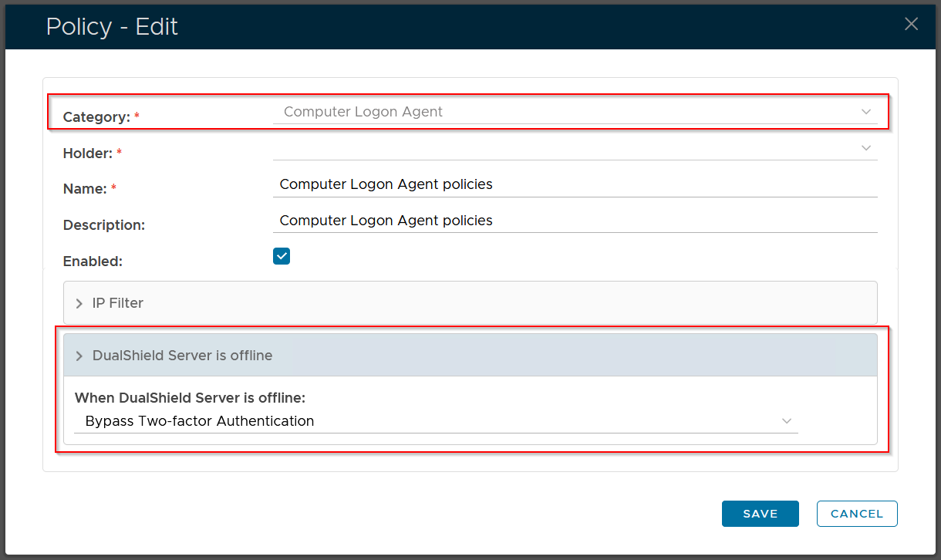Screen dimensions: 941x560
Task: Click the Holder field's chevron arrow
Action: click(866, 147)
